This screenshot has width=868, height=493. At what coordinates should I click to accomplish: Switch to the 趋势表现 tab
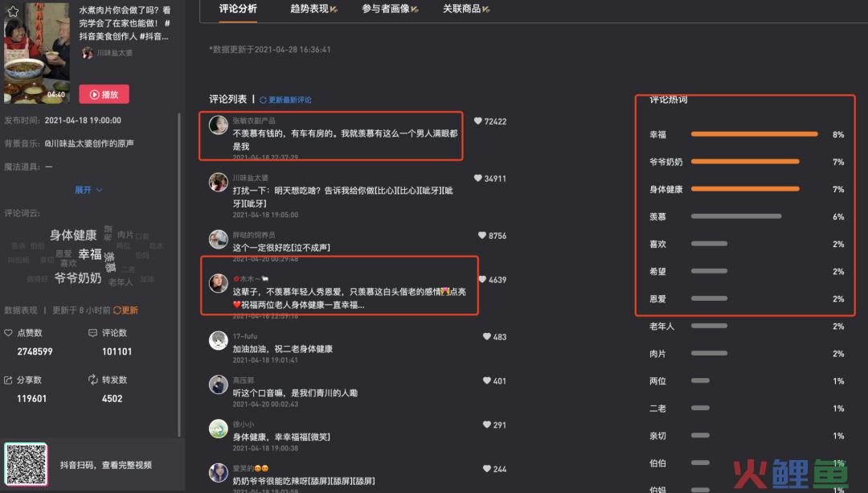(x=313, y=9)
